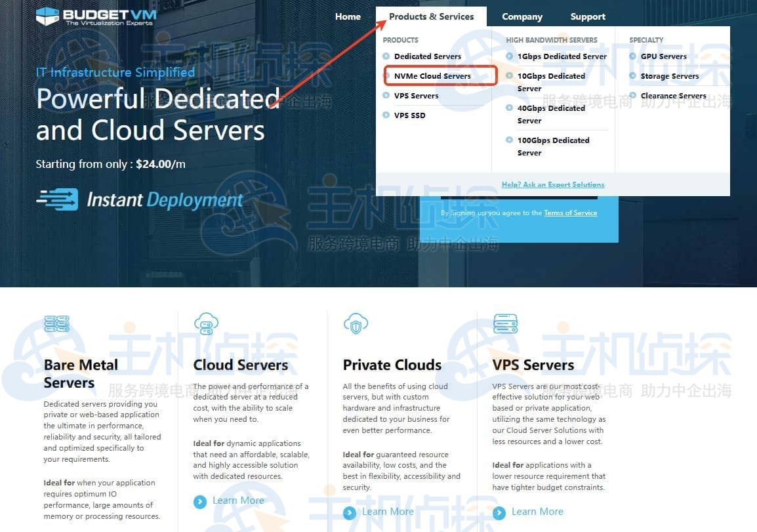Open 40Gbps Dedicated Server link
The image size is (757, 532).
coord(551,114)
